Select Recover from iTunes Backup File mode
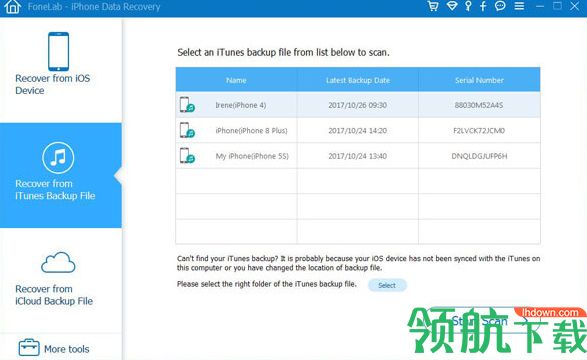The image size is (587, 360). (x=61, y=175)
